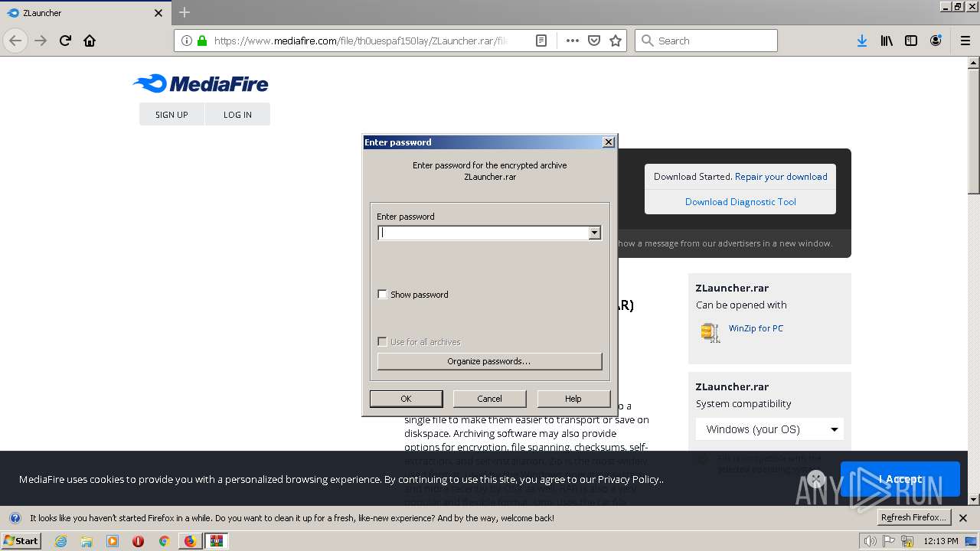
Task: Click MediaFire LOG IN button
Action: point(237,114)
